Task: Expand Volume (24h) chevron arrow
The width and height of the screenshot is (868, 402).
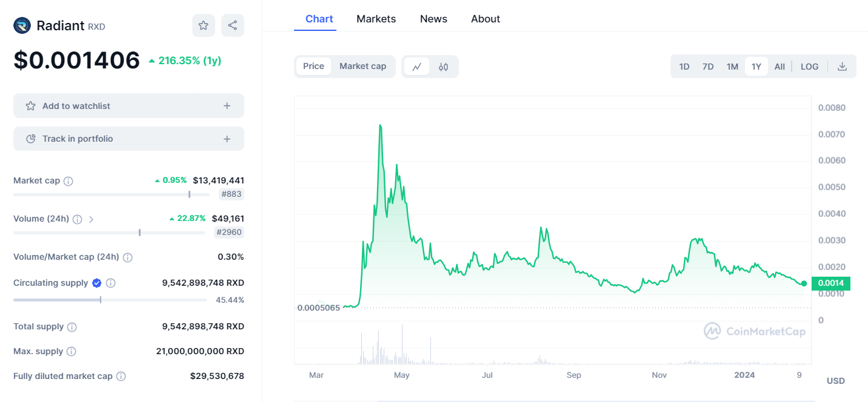Action: coord(91,219)
